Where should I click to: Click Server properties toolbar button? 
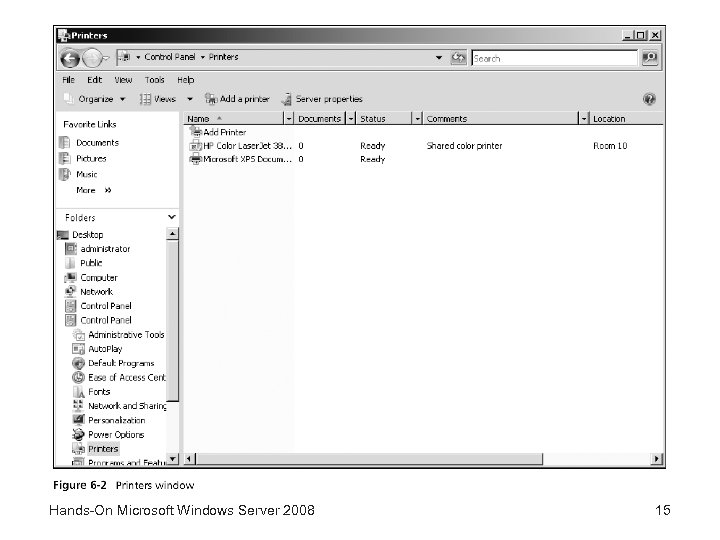point(322,99)
